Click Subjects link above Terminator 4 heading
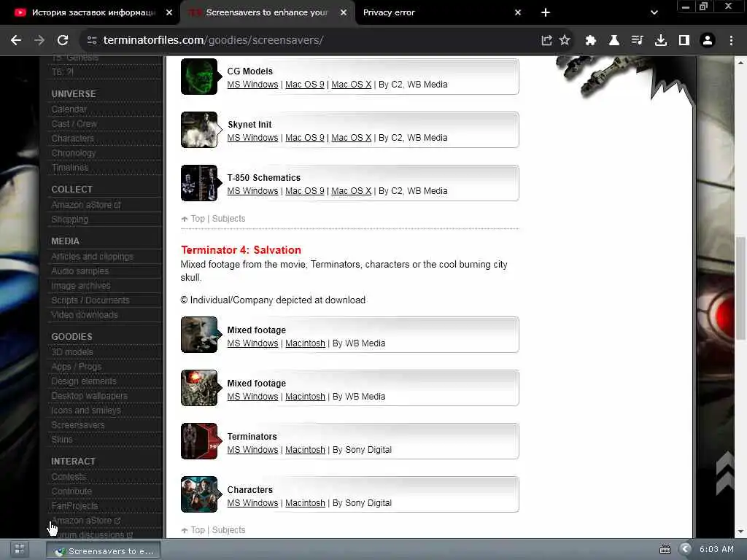This screenshot has width=747, height=560. (x=228, y=219)
